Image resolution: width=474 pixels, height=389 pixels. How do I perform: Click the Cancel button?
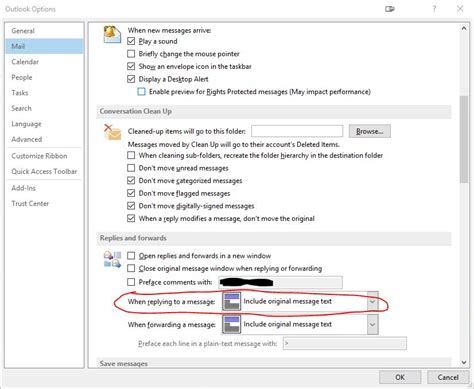(x=448, y=377)
